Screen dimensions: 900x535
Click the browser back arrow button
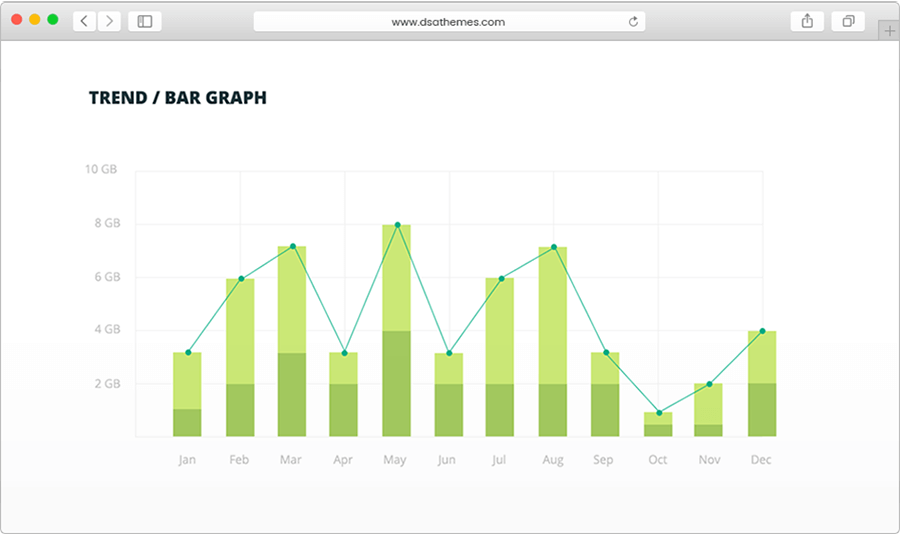85,21
